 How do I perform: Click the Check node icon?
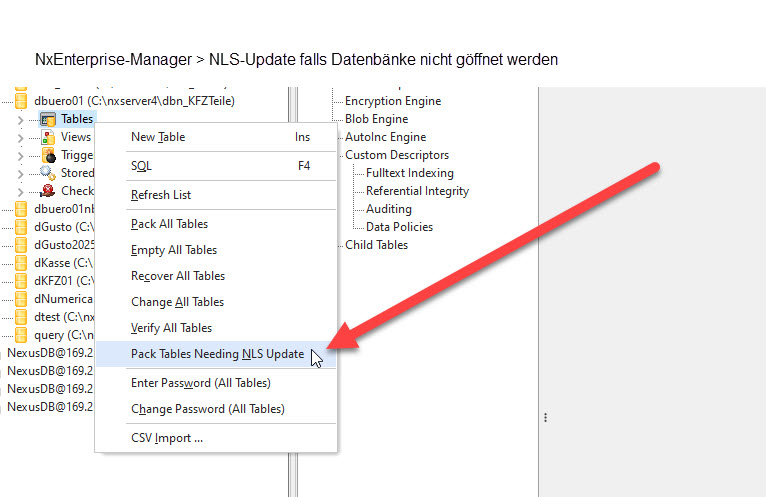pyautogui.click(x=48, y=191)
